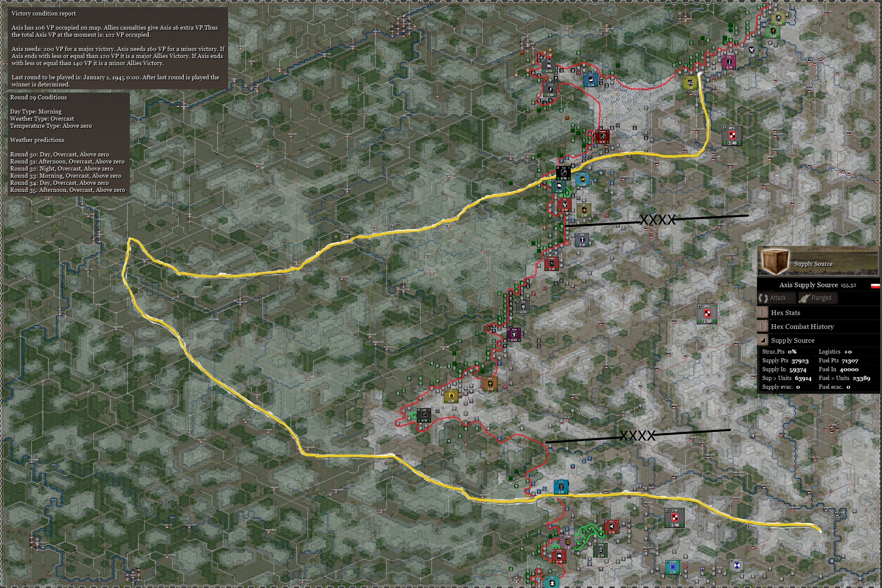Screen dimensions: 882x588
Task: Click the Sup > Units 63914 value
Action: click(803, 378)
